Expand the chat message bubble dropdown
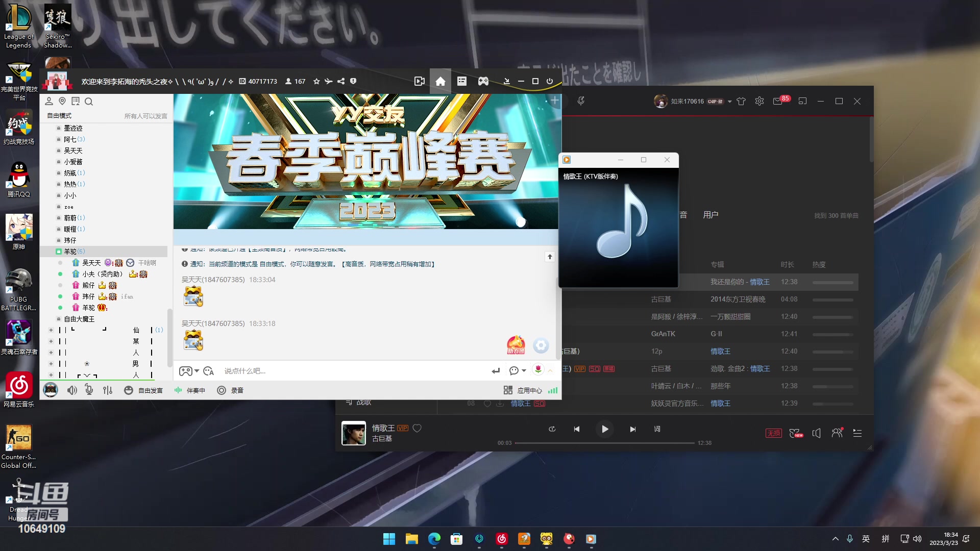 tap(524, 371)
